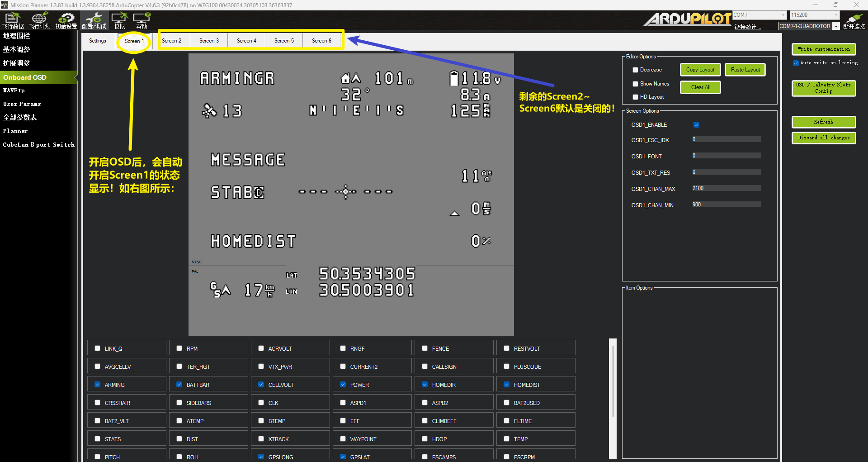The height and width of the screenshot is (462, 868).
Task: Uncheck the OSD1_ENABLE checkbox
Action: [x=696, y=125]
